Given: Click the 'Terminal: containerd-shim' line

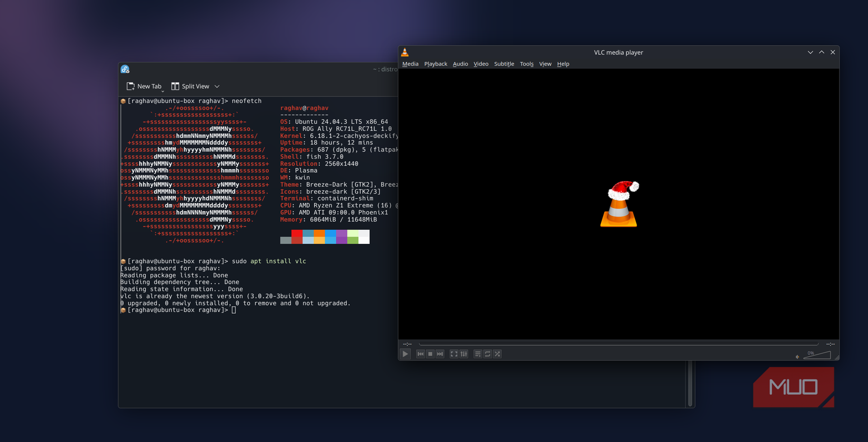Looking at the screenshot, I should (326, 199).
